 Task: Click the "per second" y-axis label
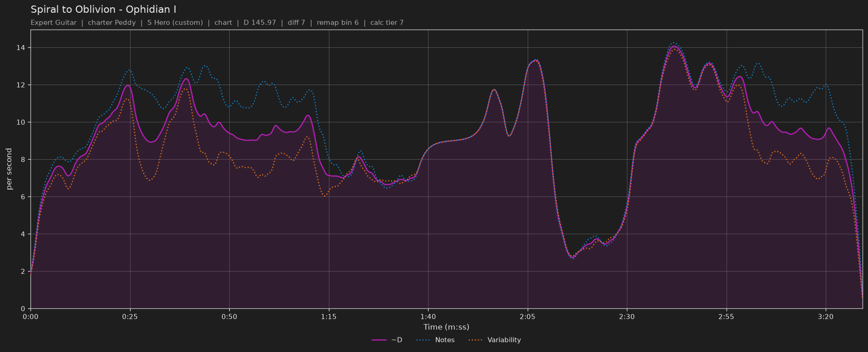click(x=9, y=169)
